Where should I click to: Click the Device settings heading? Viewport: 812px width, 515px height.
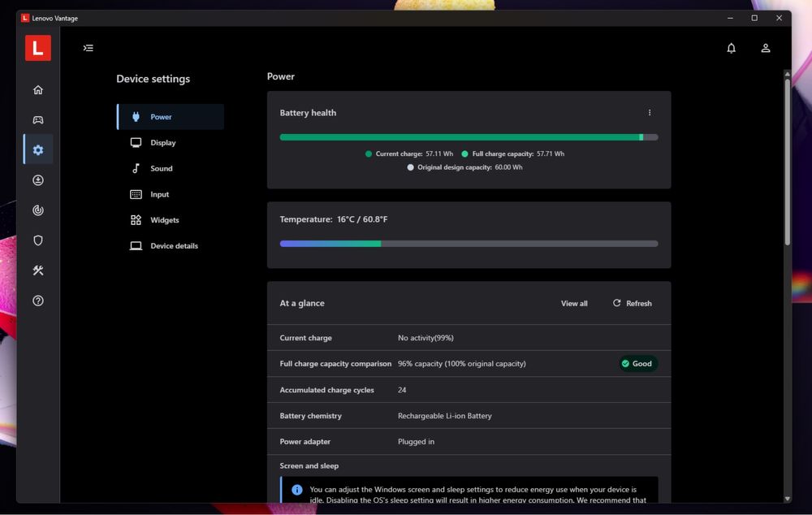[x=153, y=79]
